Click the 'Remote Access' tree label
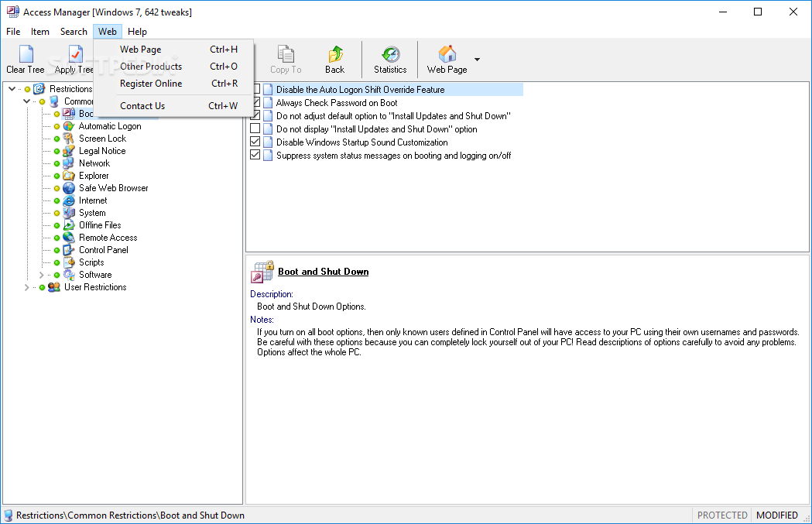The height and width of the screenshot is (524, 812). pyautogui.click(x=108, y=238)
